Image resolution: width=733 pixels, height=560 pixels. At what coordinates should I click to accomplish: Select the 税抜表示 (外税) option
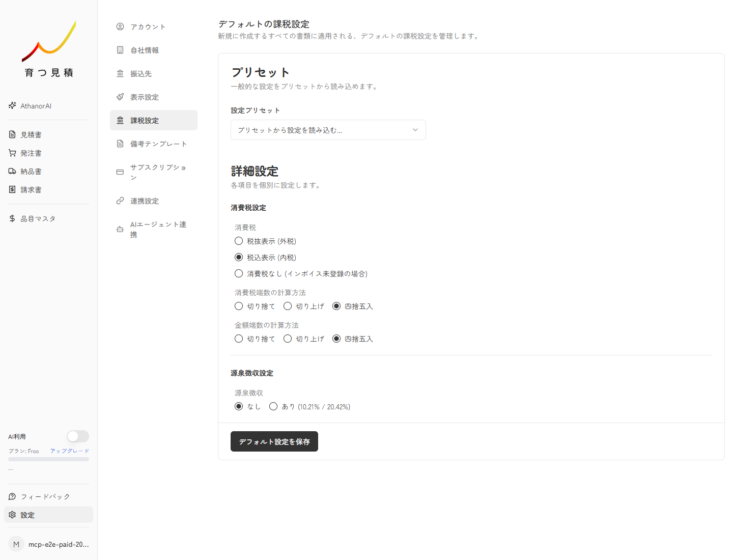239,241
